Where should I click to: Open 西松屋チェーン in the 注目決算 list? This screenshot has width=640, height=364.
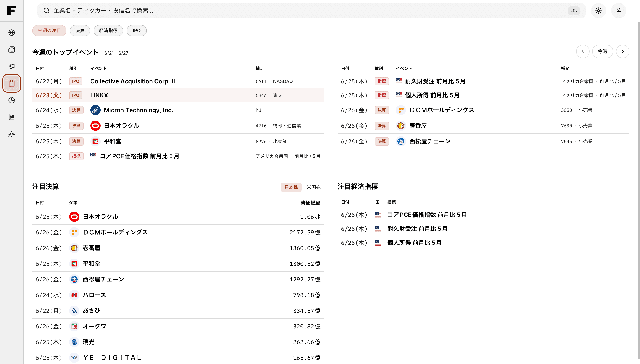pyautogui.click(x=178, y=280)
